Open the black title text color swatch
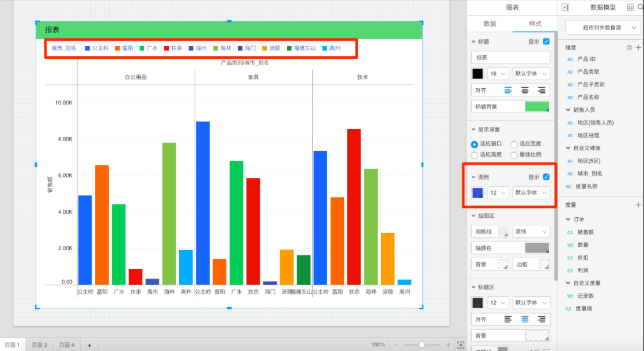 tap(478, 74)
